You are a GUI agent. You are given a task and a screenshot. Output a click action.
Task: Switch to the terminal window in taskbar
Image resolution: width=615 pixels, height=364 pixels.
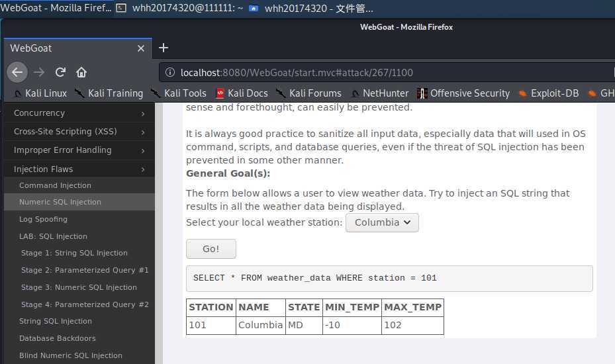coord(179,9)
